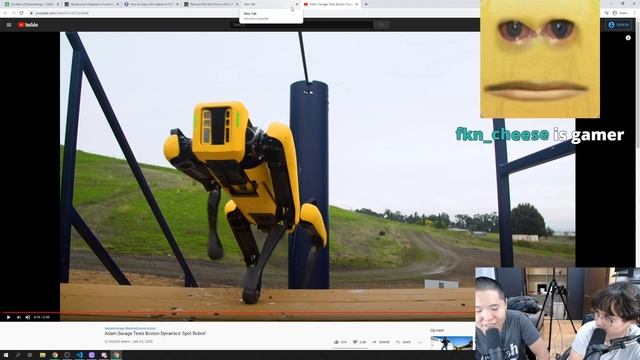This screenshot has width=640, height=360.
Task: Open the purple round taskbar app
Action: (91, 355)
